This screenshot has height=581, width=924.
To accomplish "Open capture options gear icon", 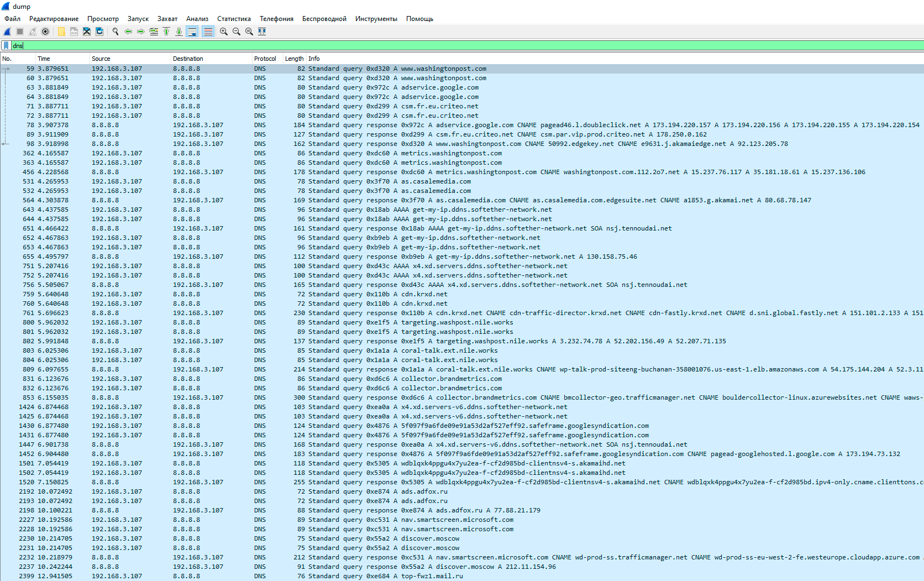I will 45,32.
